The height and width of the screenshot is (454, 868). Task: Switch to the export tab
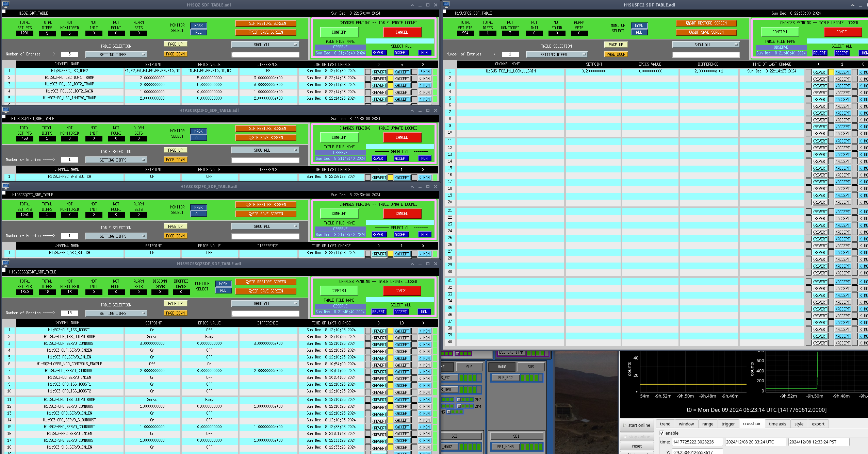click(818, 424)
